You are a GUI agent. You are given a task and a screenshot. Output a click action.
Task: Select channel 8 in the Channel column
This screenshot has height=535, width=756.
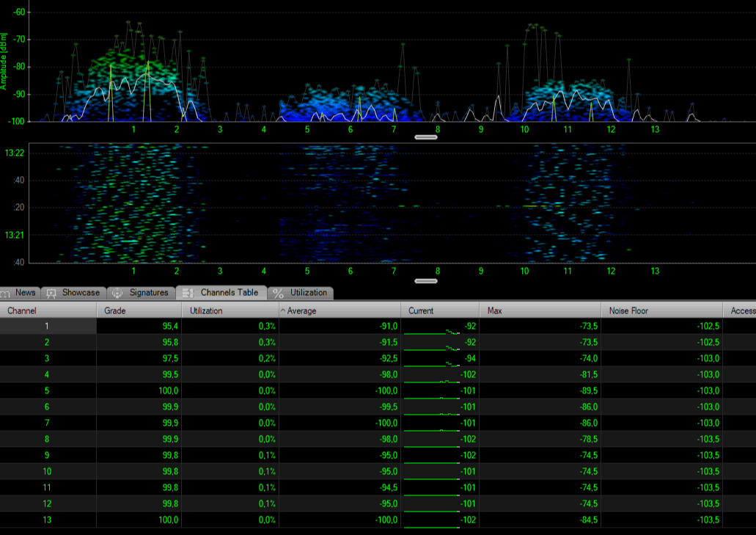pos(48,440)
